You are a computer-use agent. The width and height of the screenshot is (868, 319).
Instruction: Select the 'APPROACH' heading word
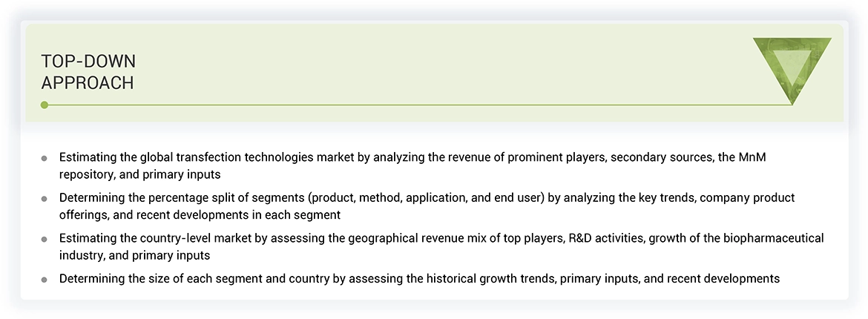(88, 83)
